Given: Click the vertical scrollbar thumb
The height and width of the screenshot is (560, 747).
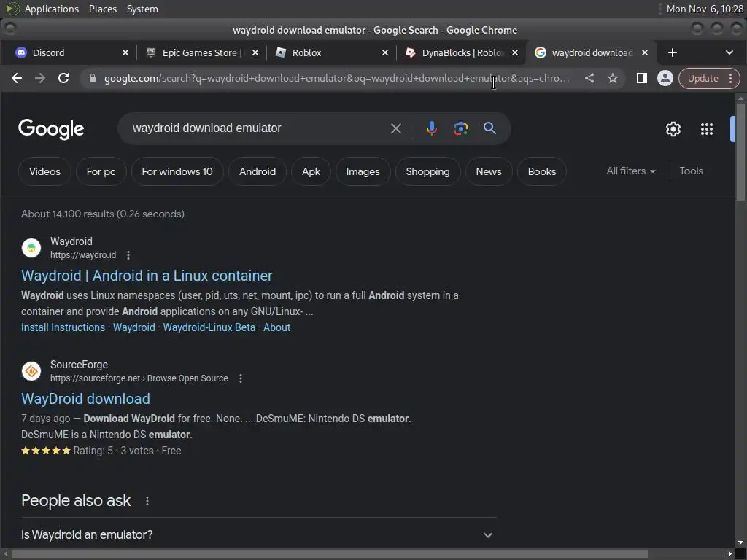Looking at the screenshot, I should click(x=740, y=152).
